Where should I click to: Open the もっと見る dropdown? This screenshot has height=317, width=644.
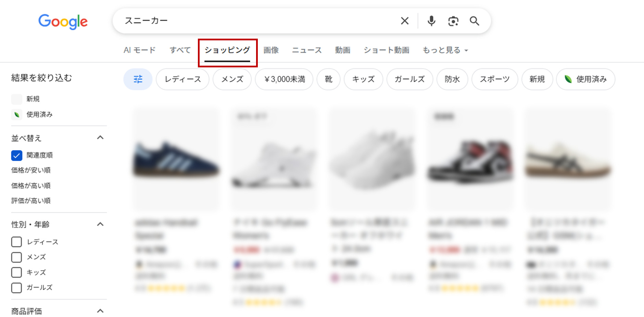point(445,50)
